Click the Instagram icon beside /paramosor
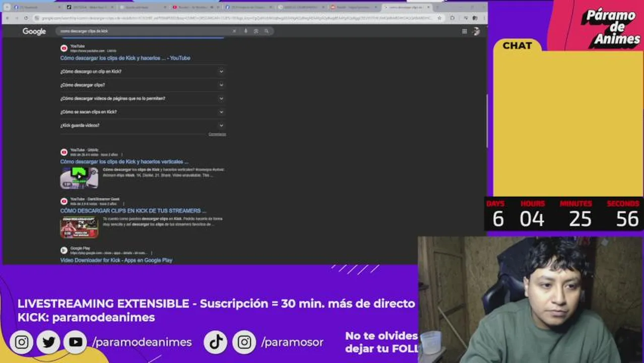The width and height of the screenshot is (644, 363). [x=244, y=342]
